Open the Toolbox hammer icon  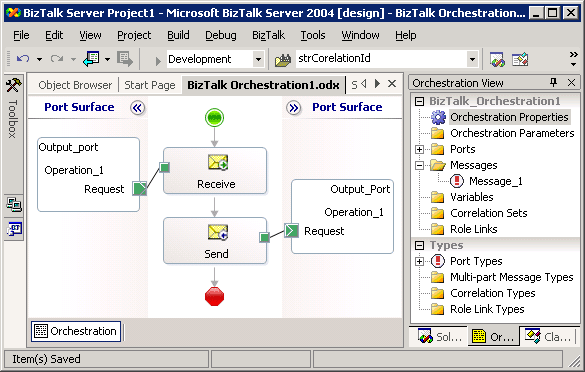14,85
